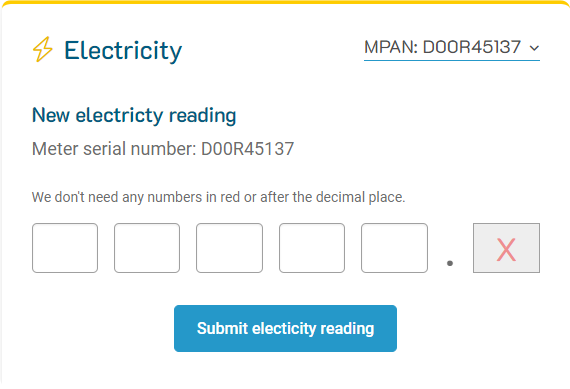The height and width of the screenshot is (389, 570).
Task: Click the Electricity heading text
Action: tap(123, 51)
